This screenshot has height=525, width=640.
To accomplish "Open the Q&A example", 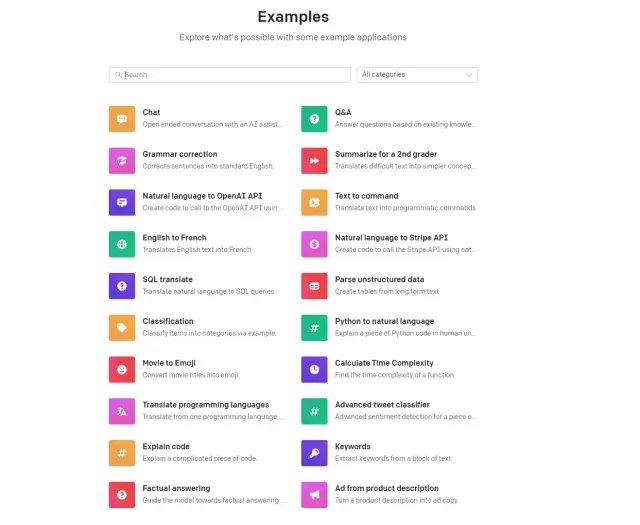I will pyautogui.click(x=343, y=113).
